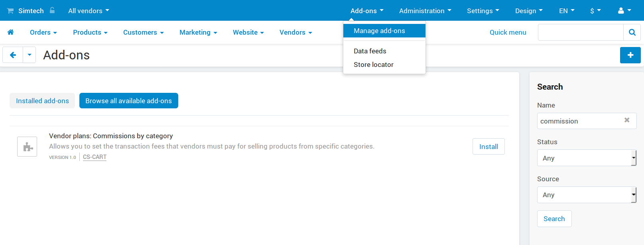The width and height of the screenshot is (644, 245).
Task: Open the Design menu
Action: click(529, 11)
